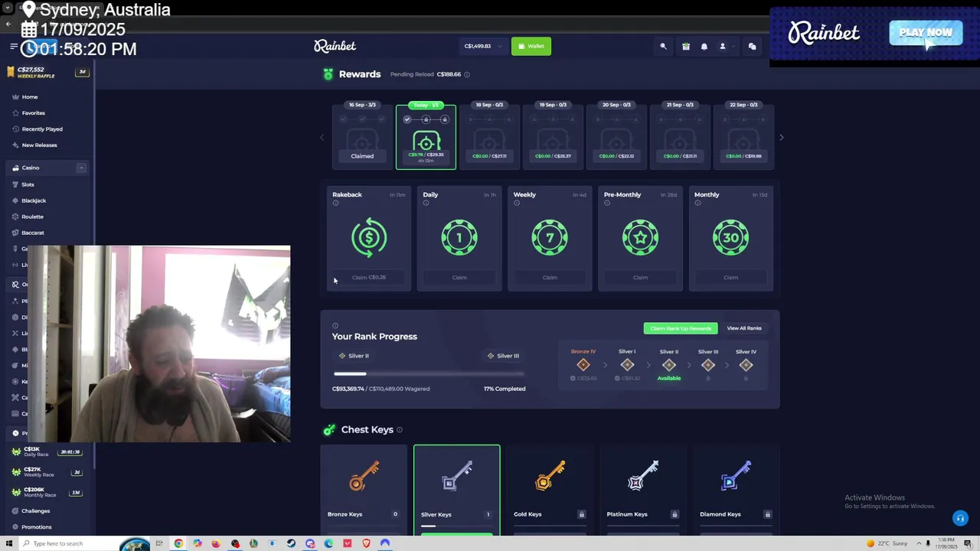Open the Weekly Raffle C$27,552 banner

(47, 73)
